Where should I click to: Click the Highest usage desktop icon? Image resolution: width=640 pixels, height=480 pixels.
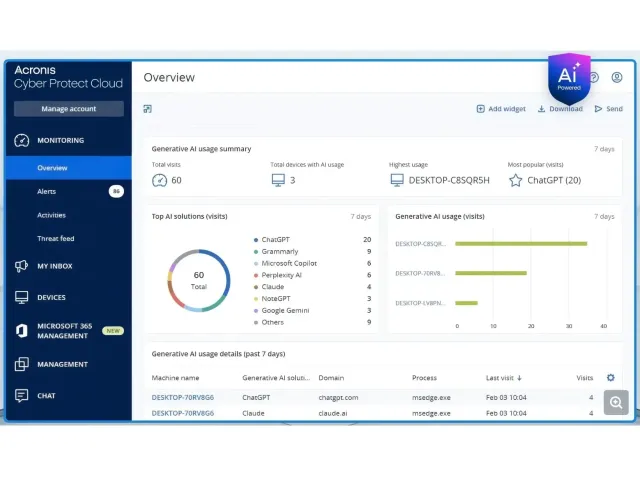tap(397, 180)
